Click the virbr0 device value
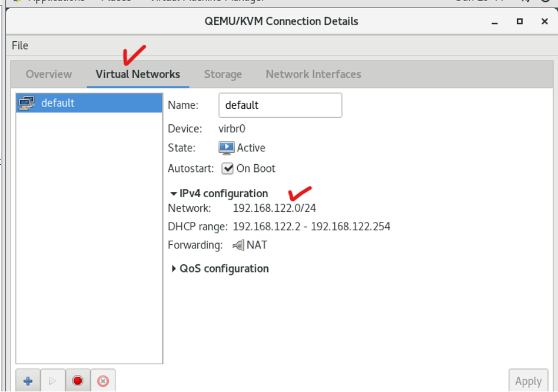The image size is (558, 392). pyautogui.click(x=232, y=129)
